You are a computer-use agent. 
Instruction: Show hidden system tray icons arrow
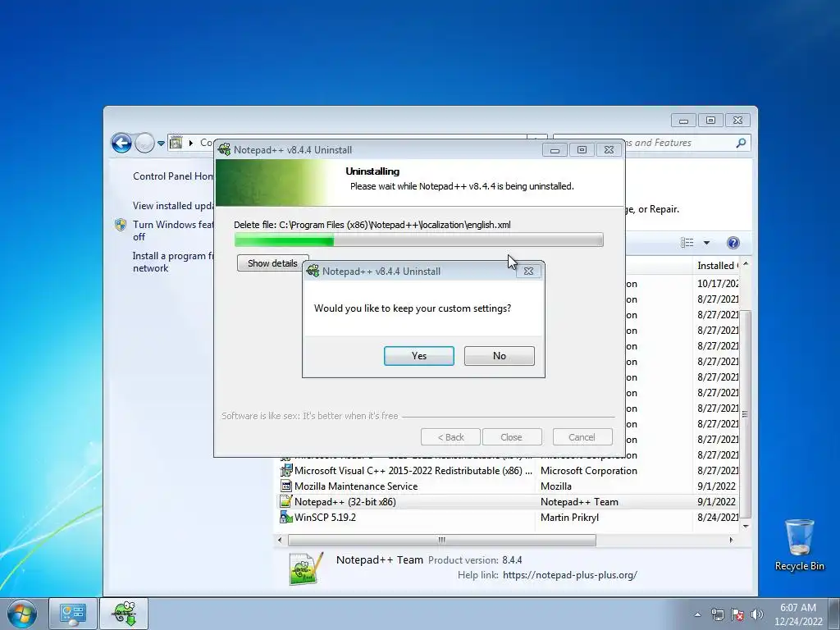(x=697, y=614)
